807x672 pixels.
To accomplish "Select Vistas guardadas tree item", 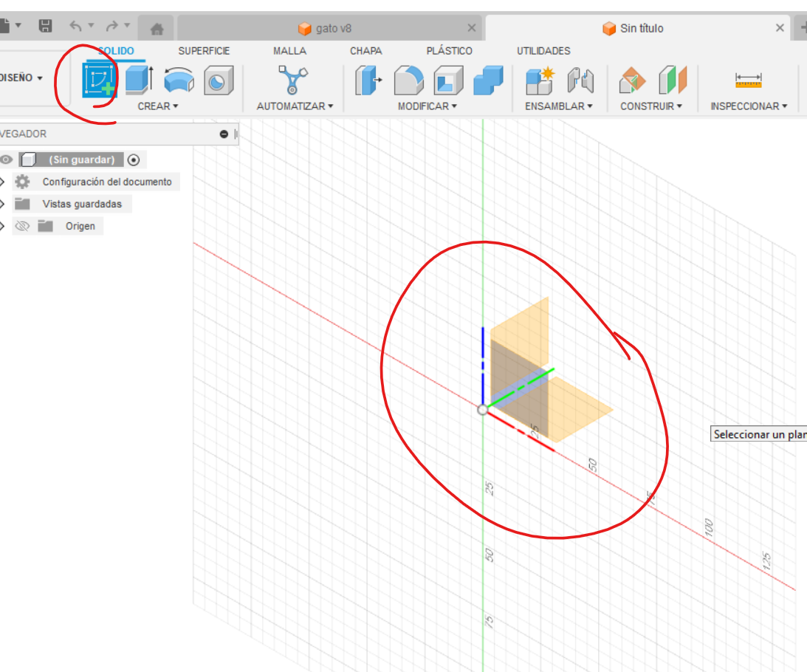I will 83,204.
